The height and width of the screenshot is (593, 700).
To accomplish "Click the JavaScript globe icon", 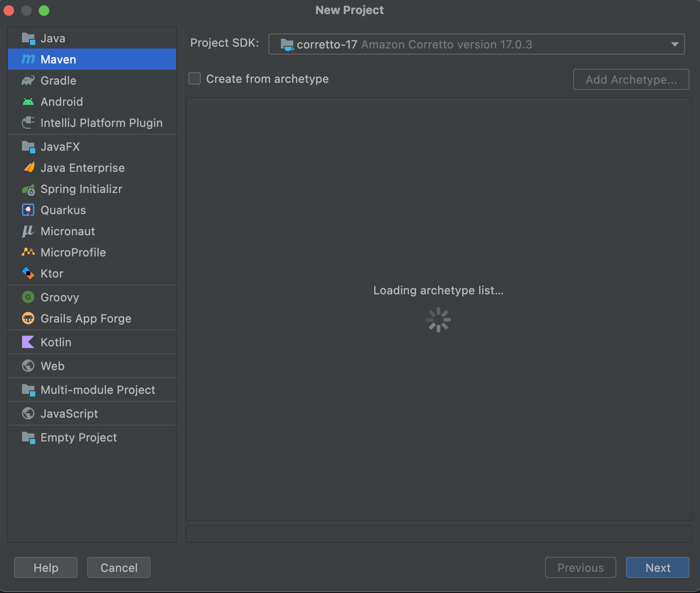I will point(28,413).
